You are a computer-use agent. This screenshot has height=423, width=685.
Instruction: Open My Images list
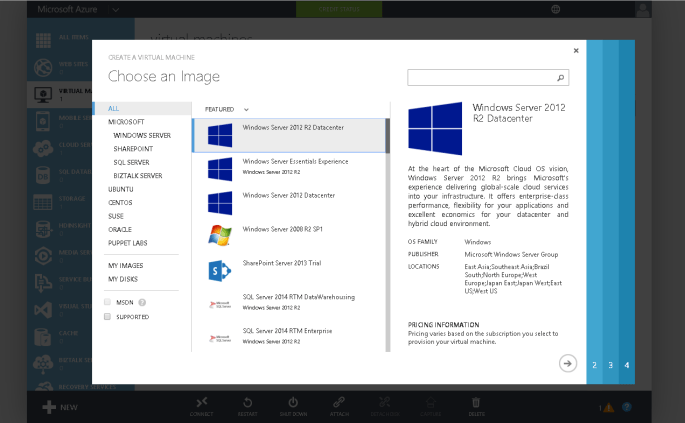click(x=125, y=266)
